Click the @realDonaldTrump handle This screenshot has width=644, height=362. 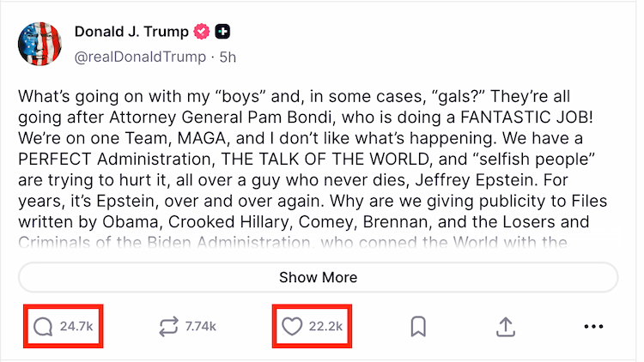140,57
